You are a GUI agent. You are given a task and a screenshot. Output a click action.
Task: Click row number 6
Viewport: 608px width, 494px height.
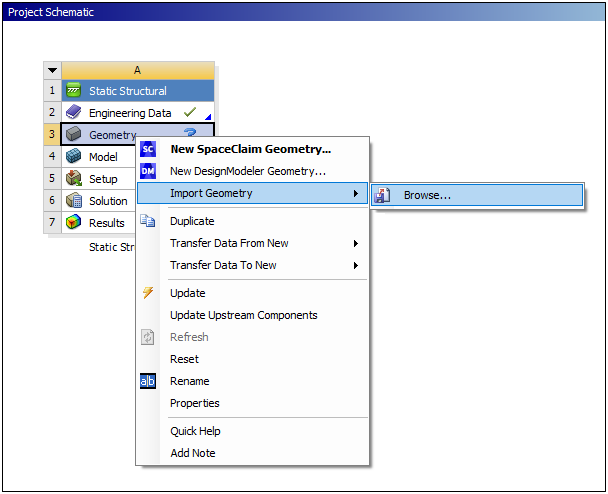click(x=52, y=200)
